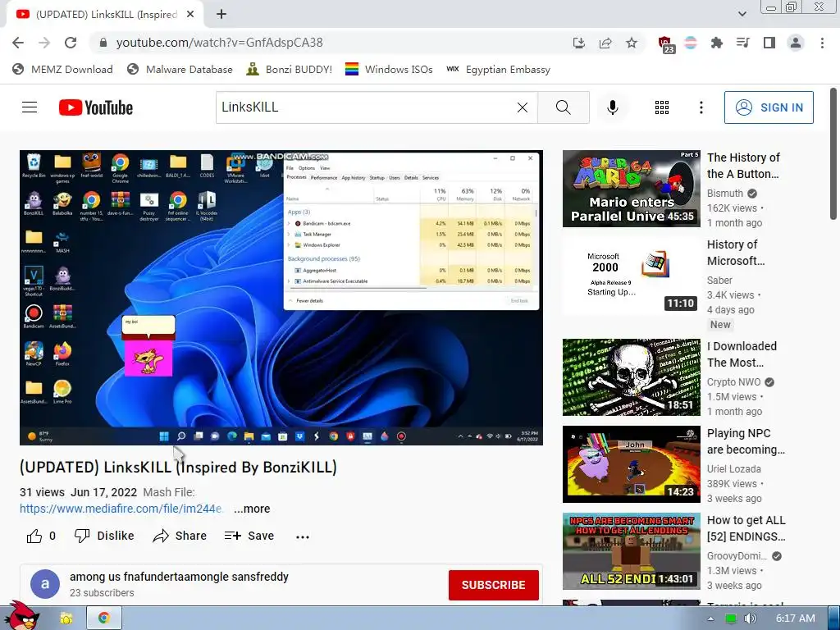Viewport: 840px width, 630px height.
Task: Click the 6:17 AM clock
Action: pyautogui.click(x=796, y=619)
